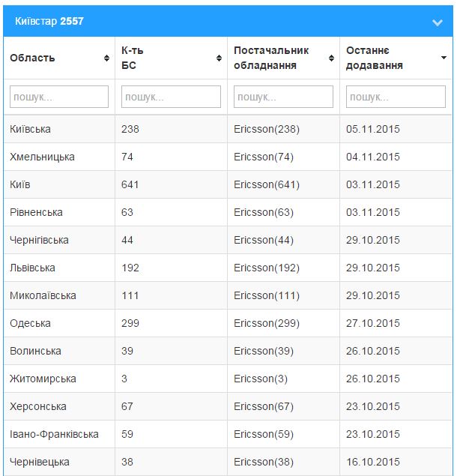The width and height of the screenshot is (457, 476).
Task: Sort by Область column arrows icon
Action: coord(106,58)
